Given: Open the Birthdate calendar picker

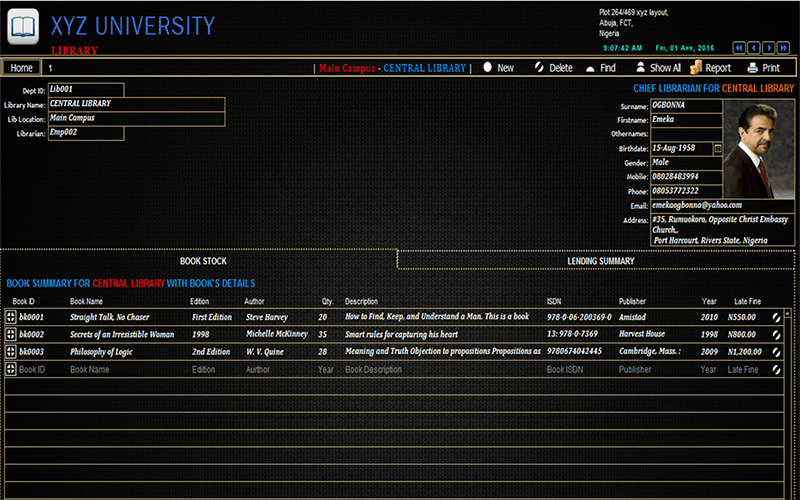Looking at the screenshot, I should [717, 148].
